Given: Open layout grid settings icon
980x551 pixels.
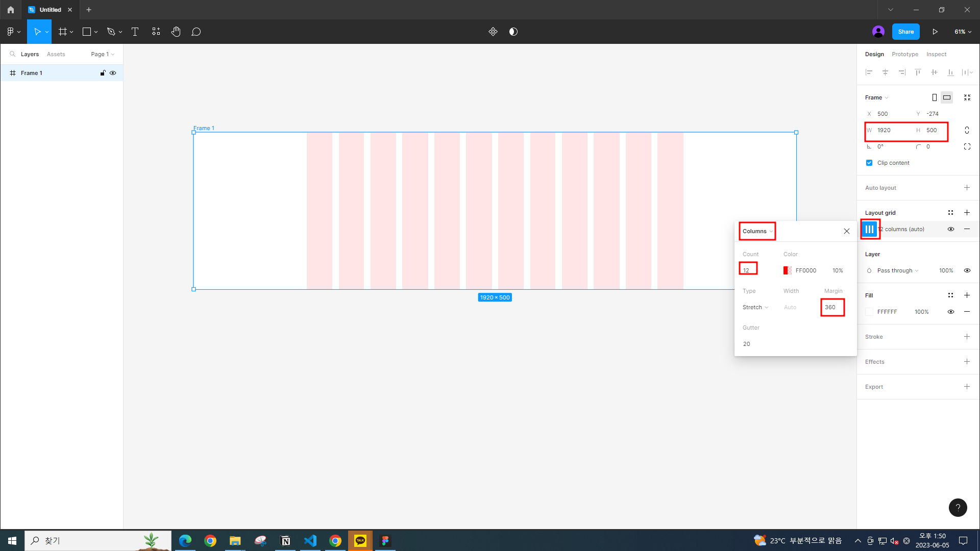Looking at the screenshot, I should 869,229.
